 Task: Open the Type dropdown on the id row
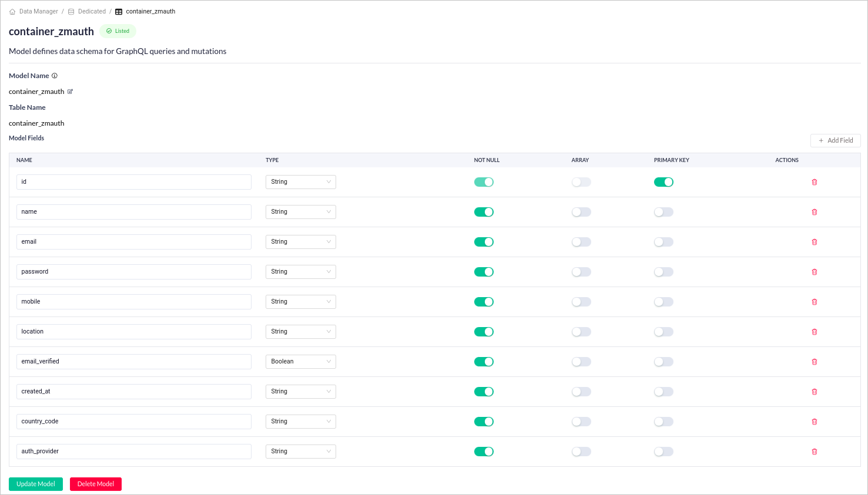pos(300,182)
